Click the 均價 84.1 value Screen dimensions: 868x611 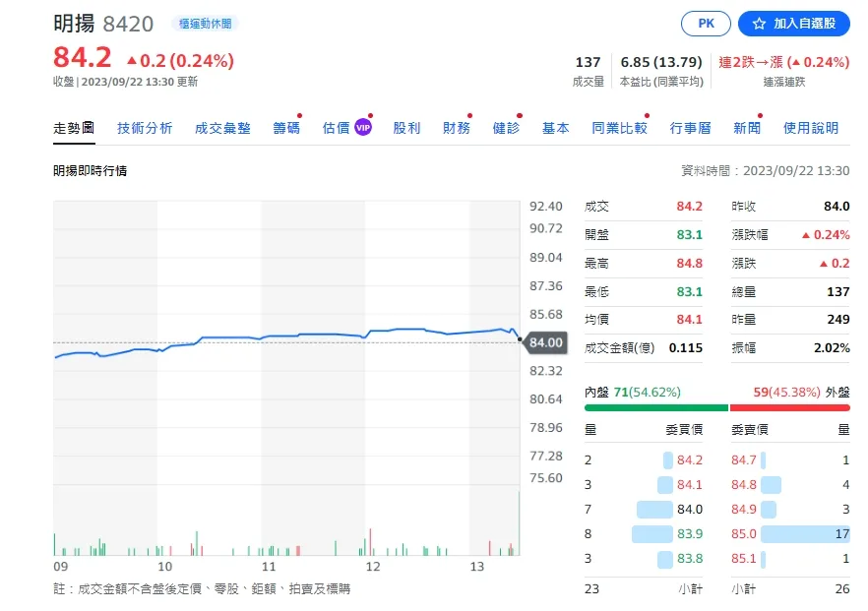689,320
